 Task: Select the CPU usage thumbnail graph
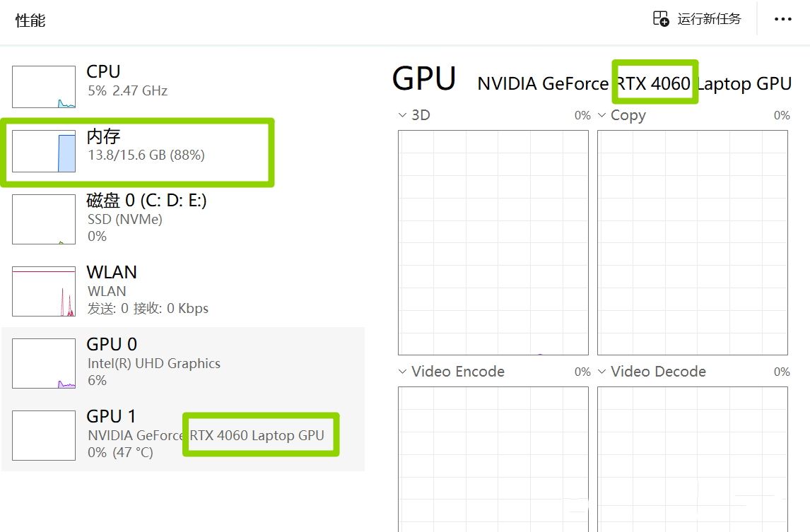pos(44,87)
